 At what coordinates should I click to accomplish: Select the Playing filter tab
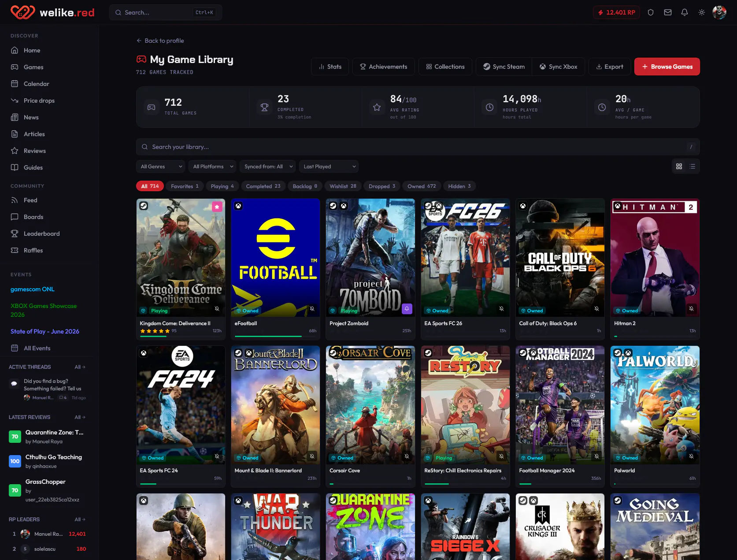point(222,186)
